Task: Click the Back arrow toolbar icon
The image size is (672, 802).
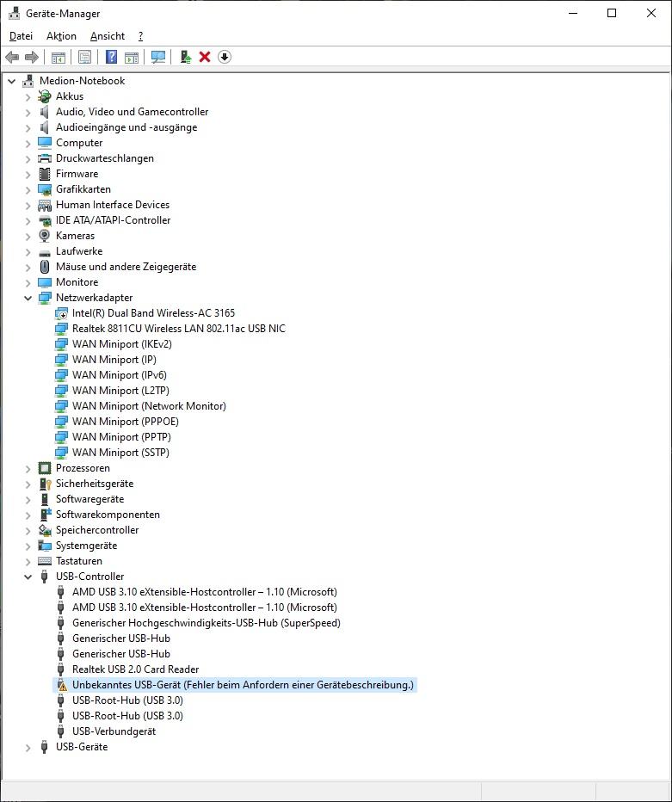Action: click(12, 57)
